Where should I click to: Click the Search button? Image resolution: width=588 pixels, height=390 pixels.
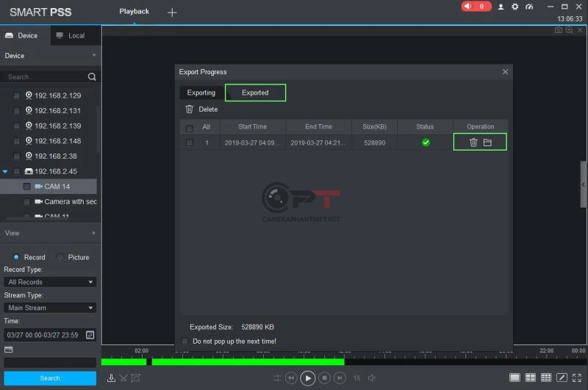50,378
